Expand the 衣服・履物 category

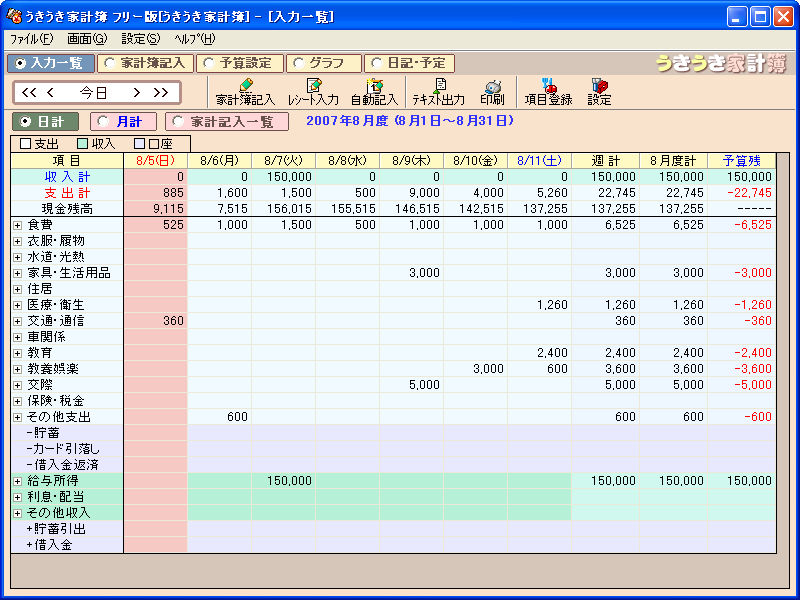(17, 241)
